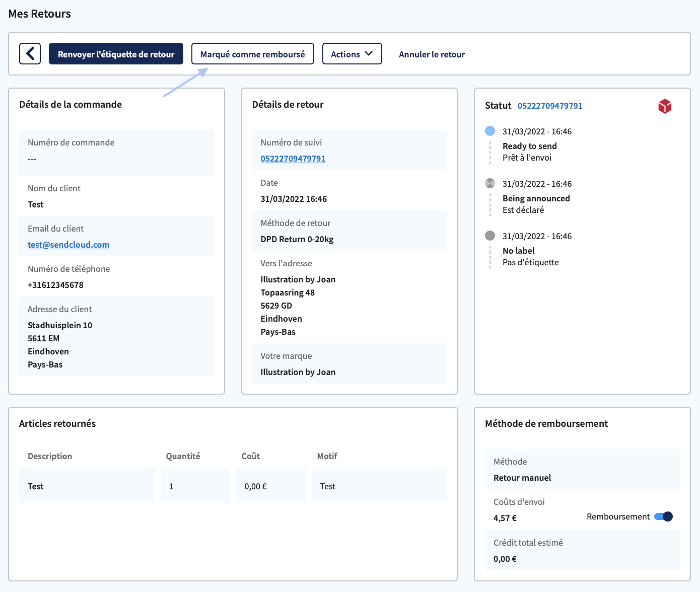Image resolution: width=700 pixels, height=592 pixels.
Task: Click the grey No label status dot
Action: pyautogui.click(x=490, y=236)
